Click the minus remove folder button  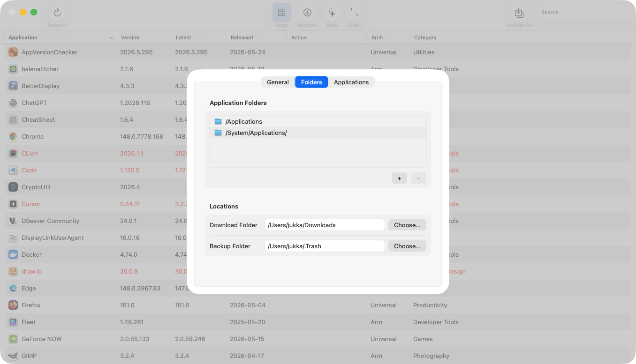[x=418, y=178]
